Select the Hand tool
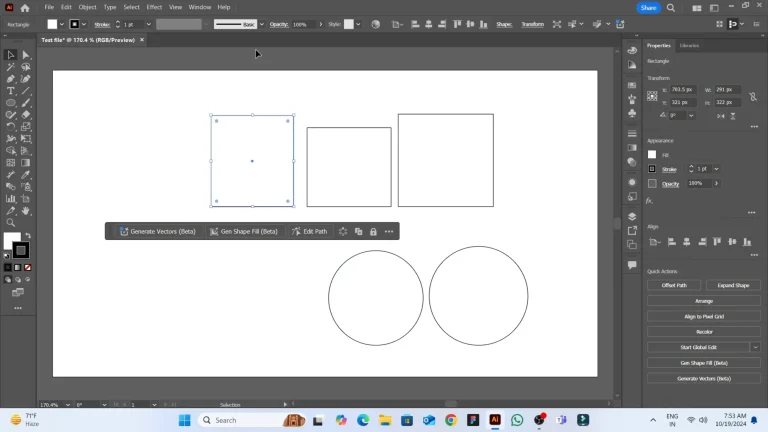This screenshot has width=768, height=432. pos(26,211)
